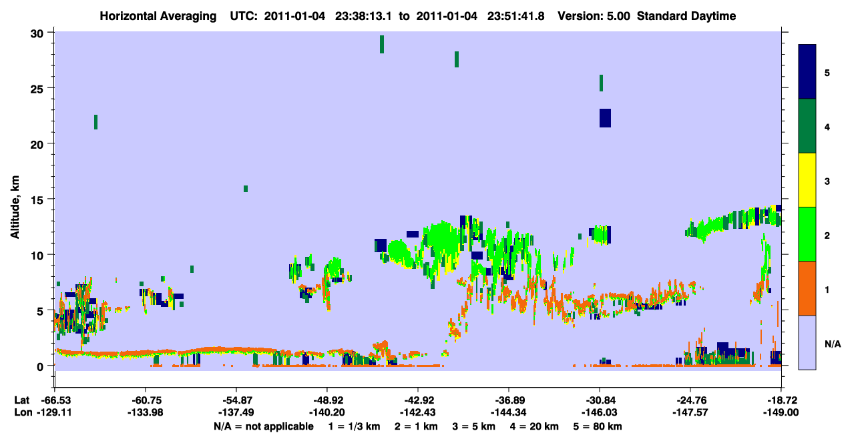
Task: Click longitude value -140.20
Action: point(327,413)
